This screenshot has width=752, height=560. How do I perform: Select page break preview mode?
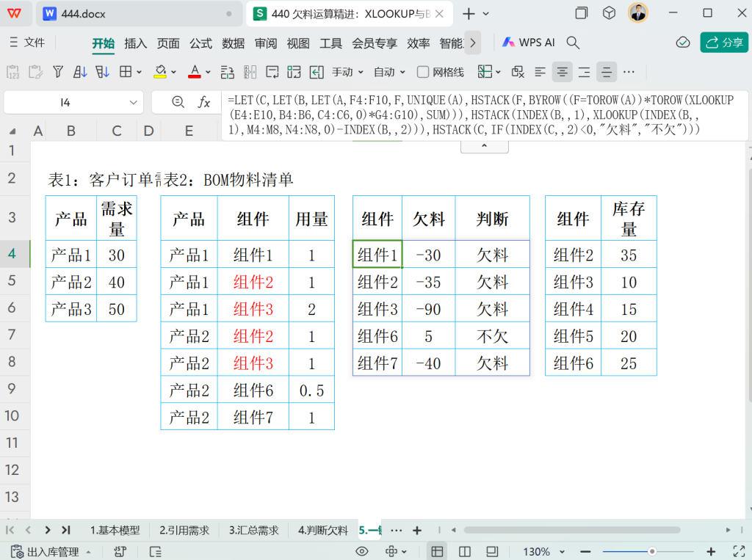pos(465,552)
